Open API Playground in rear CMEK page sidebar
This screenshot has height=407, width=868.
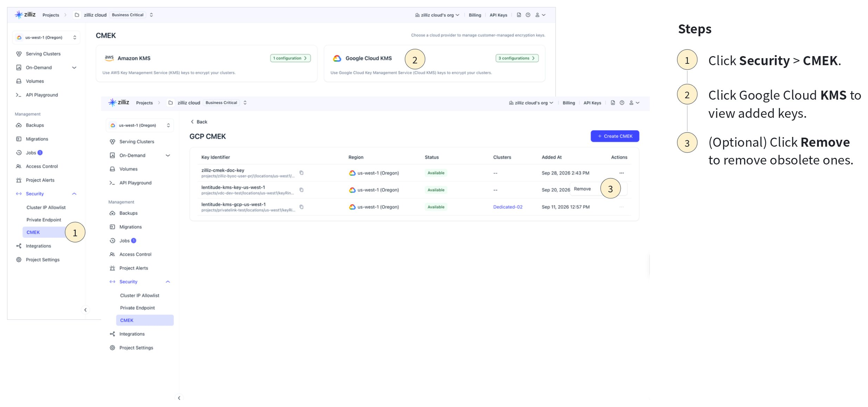42,95
